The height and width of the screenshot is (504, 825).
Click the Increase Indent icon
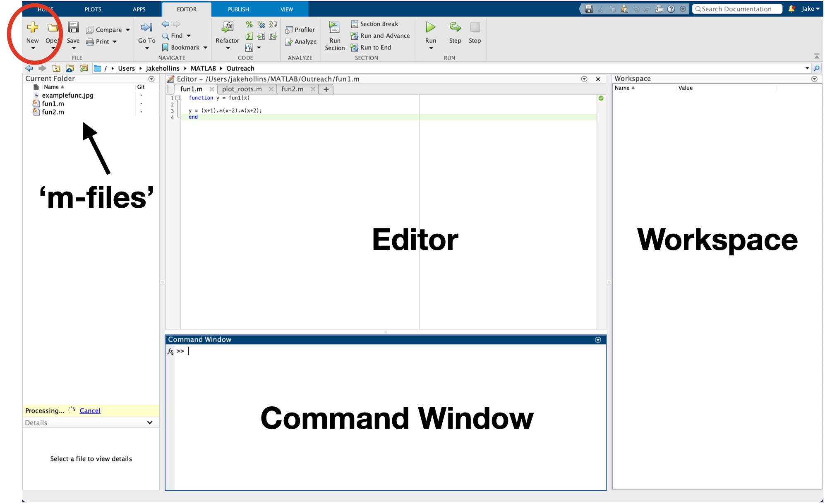261,36
